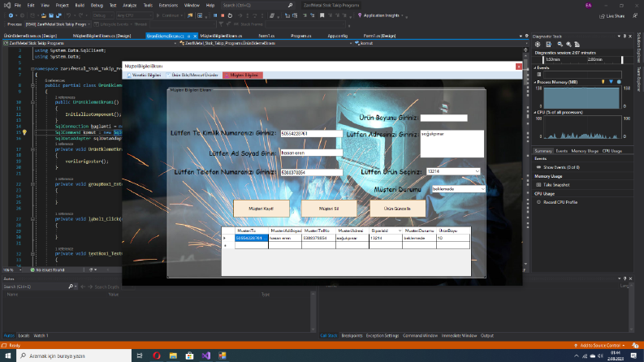Click Task View icon on taskbar
Image resolution: width=644 pixels, height=362 pixels.
[140, 356]
